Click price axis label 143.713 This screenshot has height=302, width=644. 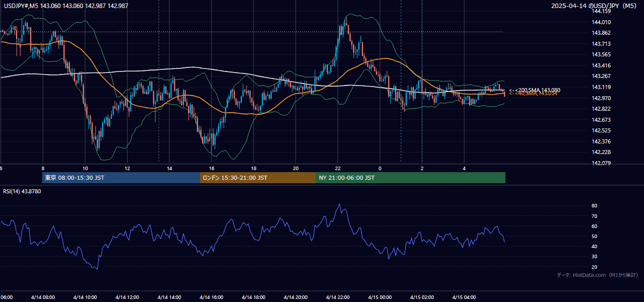602,44
